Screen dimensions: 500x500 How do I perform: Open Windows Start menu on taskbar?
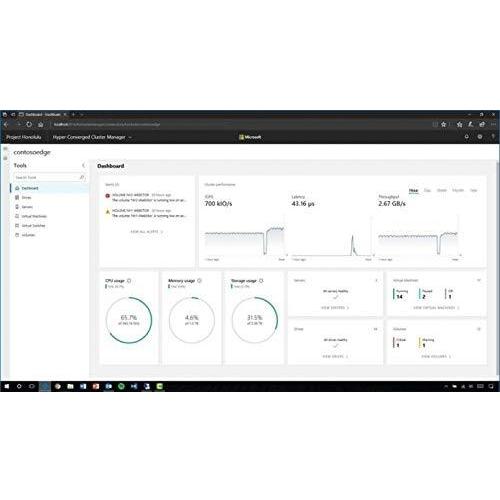coord(6,386)
